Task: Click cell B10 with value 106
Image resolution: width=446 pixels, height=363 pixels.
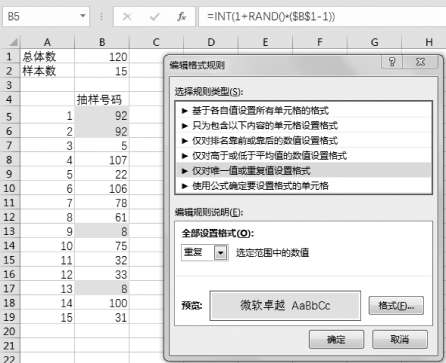Action: [102, 188]
